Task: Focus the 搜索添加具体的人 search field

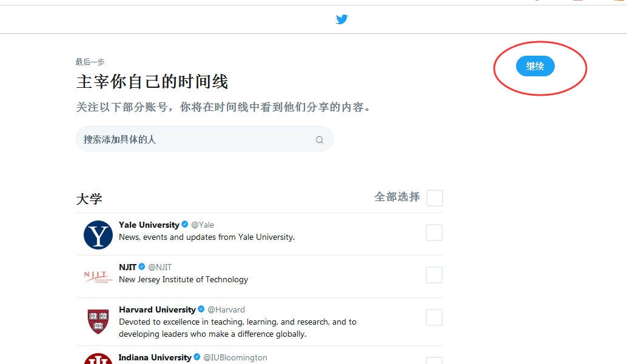Action: 204,139
